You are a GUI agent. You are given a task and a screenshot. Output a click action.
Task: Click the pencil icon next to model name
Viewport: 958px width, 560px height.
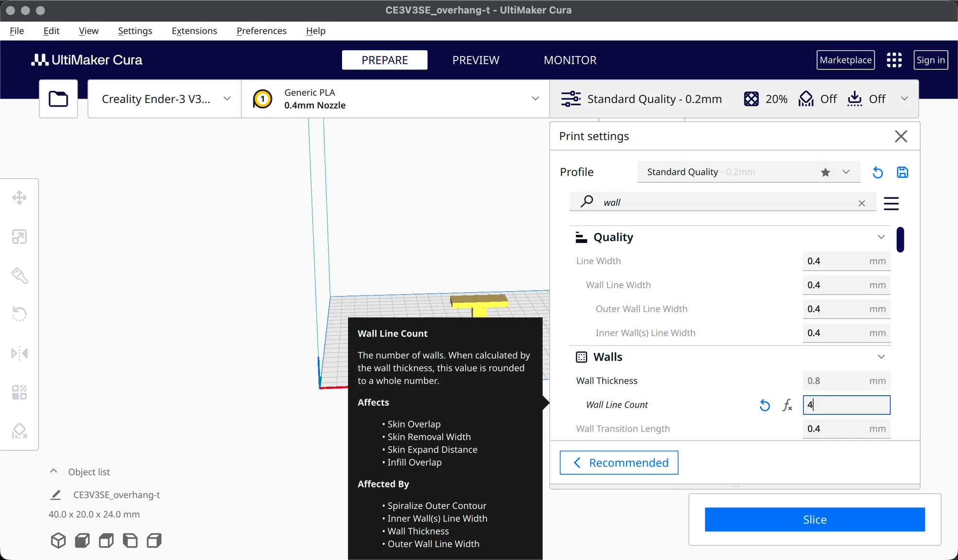(56, 495)
